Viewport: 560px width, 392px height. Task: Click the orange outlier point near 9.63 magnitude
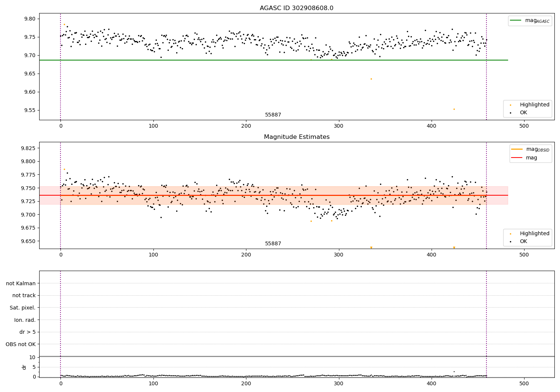pyautogui.click(x=371, y=79)
